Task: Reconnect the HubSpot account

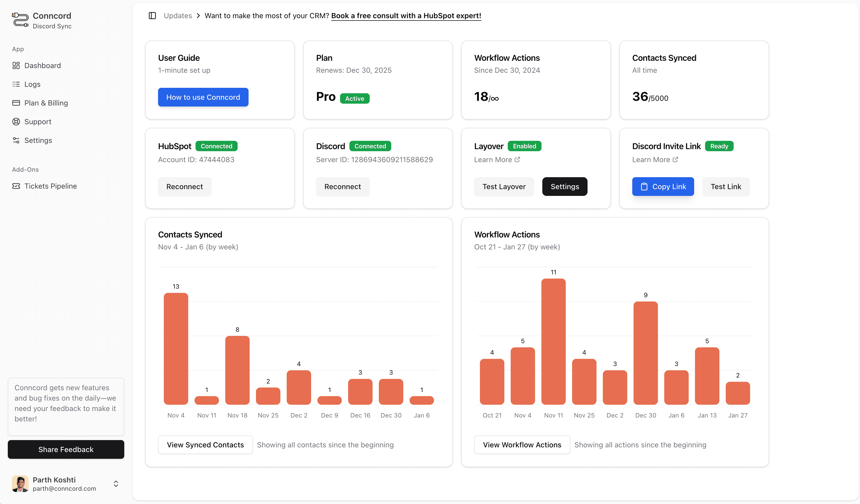Action: click(185, 187)
